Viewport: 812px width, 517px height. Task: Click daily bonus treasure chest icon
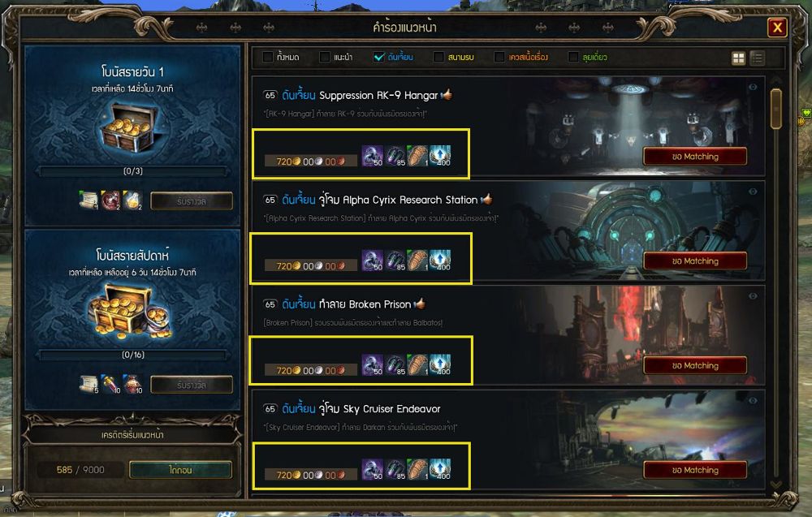(129, 127)
